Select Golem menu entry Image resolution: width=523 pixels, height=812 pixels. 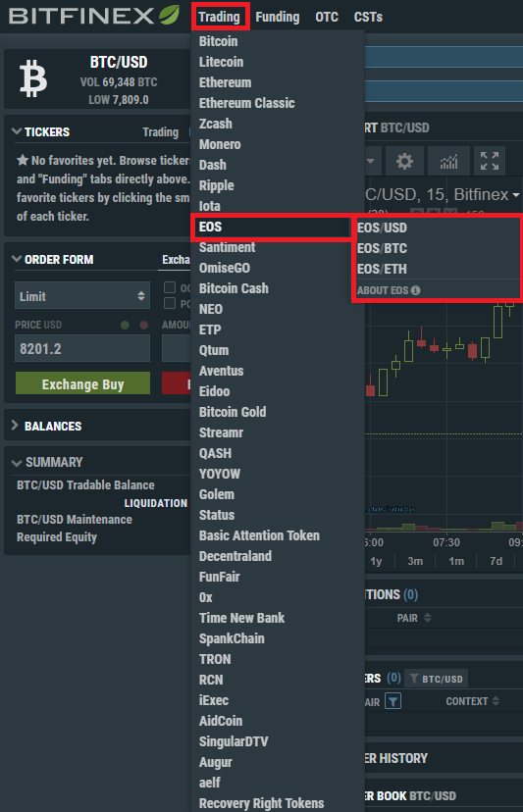point(217,494)
